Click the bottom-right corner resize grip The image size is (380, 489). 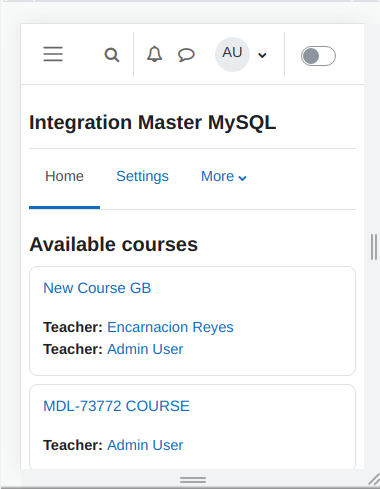coord(374,480)
